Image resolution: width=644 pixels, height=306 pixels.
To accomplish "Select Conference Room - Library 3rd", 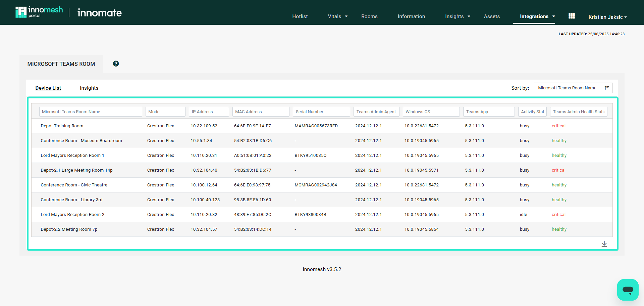I will pyautogui.click(x=72, y=200).
